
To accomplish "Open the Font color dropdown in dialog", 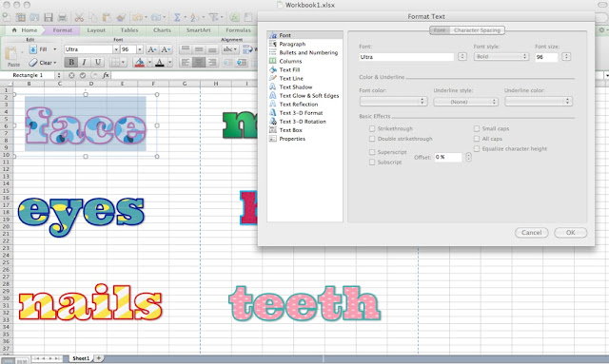I will point(393,102).
